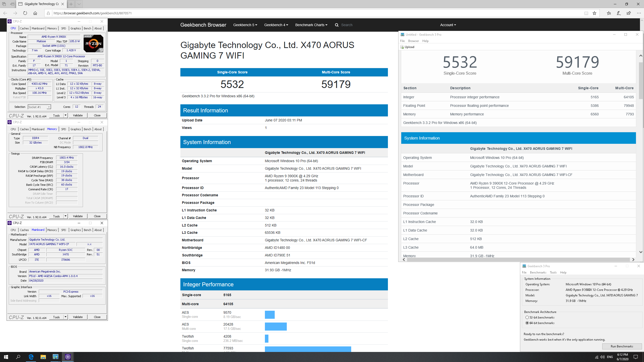The width and height of the screenshot is (644, 362).
Task: Open the Account dropdown menu
Action: point(448,25)
